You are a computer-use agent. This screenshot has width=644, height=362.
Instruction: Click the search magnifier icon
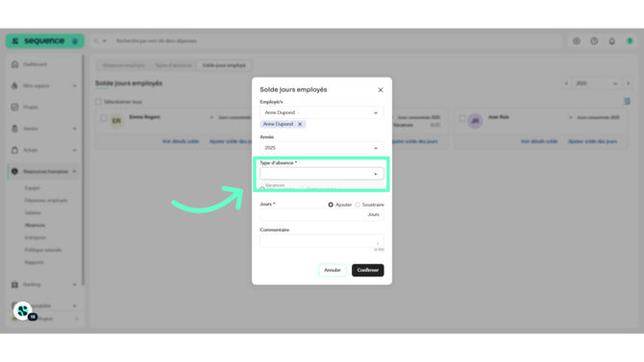(x=96, y=41)
